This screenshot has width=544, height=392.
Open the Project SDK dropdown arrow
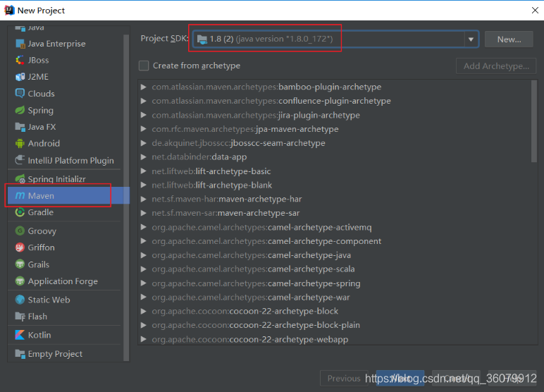point(471,39)
